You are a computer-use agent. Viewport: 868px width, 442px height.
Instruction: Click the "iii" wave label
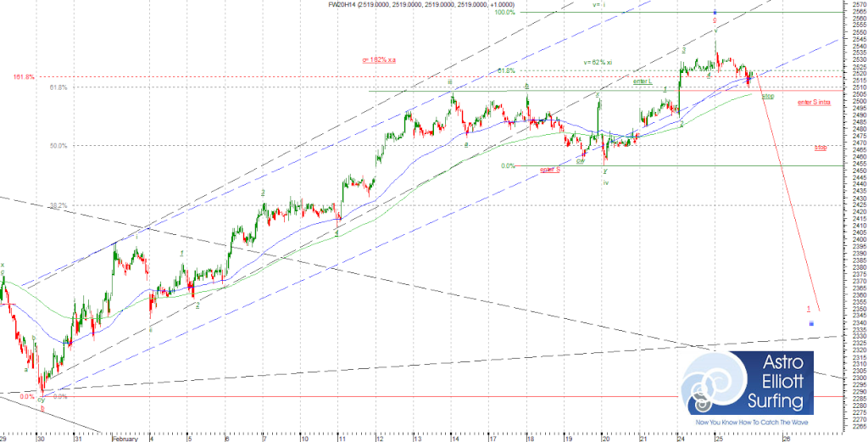451,82
